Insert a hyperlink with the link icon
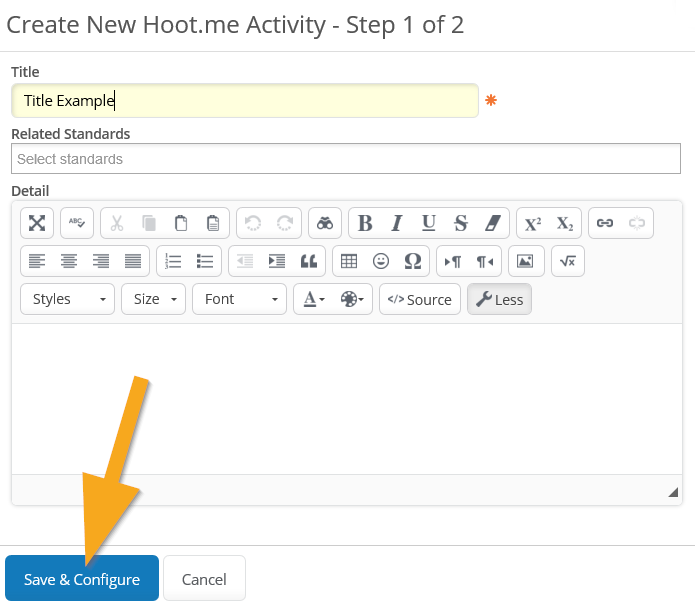The image size is (695, 611). tap(605, 223)
